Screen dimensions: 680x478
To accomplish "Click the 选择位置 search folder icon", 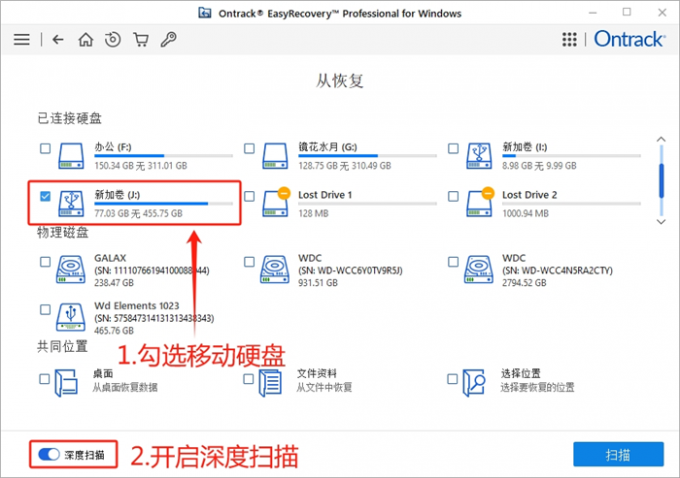I will pos(474,383).
